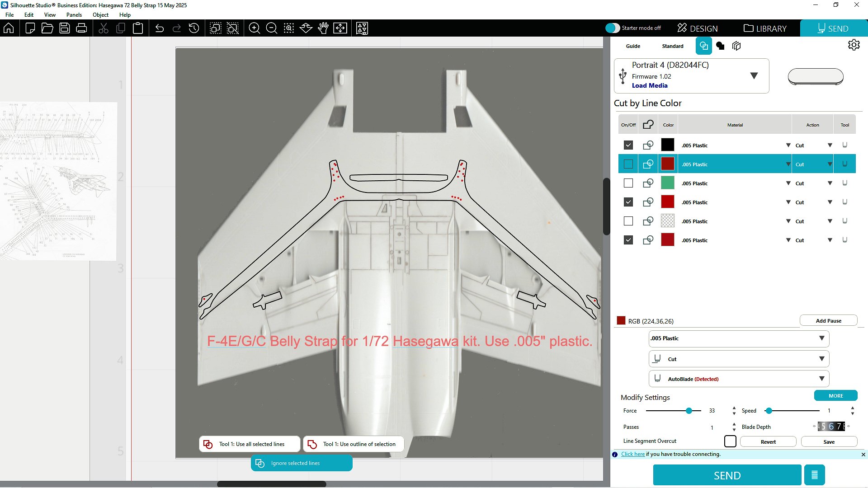Open material dropdown in black color row
The image size is (868, 488).
pyautogui.click(x=788, y=145)
